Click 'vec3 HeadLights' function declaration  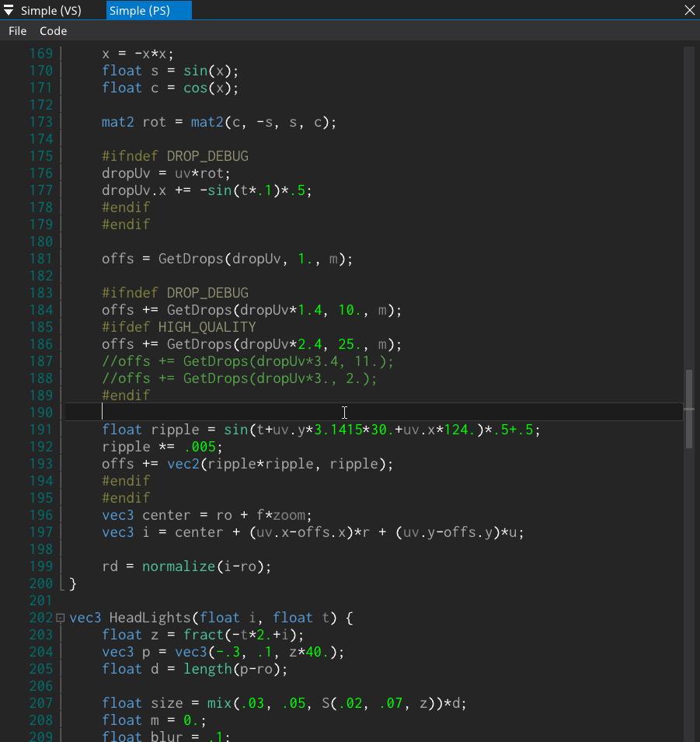pyautogui.click(x=211, y=618)
